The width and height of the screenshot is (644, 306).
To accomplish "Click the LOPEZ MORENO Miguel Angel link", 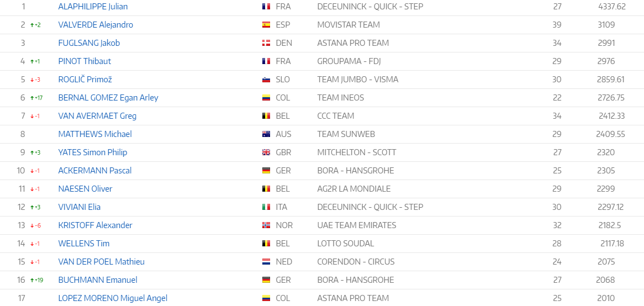I will [x=113, y=298].
